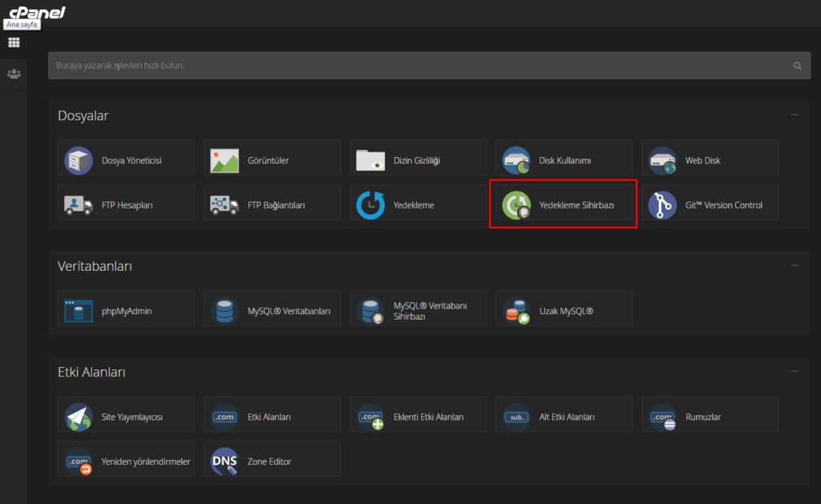The height and width of the screenshot is (504, 821).
Task: Open the Rumuzlar aliases icon
Action: coord(663,418)
